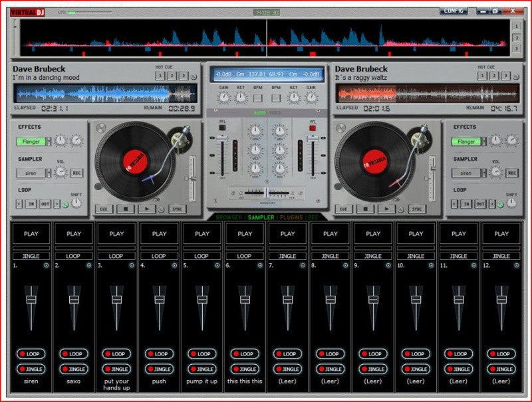This screenshot has height=402, width=532.
Task: Set loop IN point on left deck
Action: pyautogui.click(x=31, y=204)
